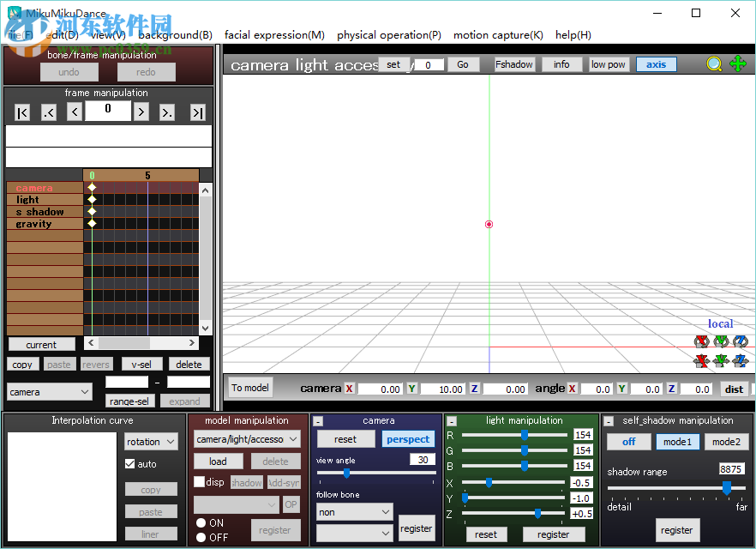Click the blue Z local translation icon
Image resolution: width=756 pixels, height=549 pixels.
coord(740,359)
